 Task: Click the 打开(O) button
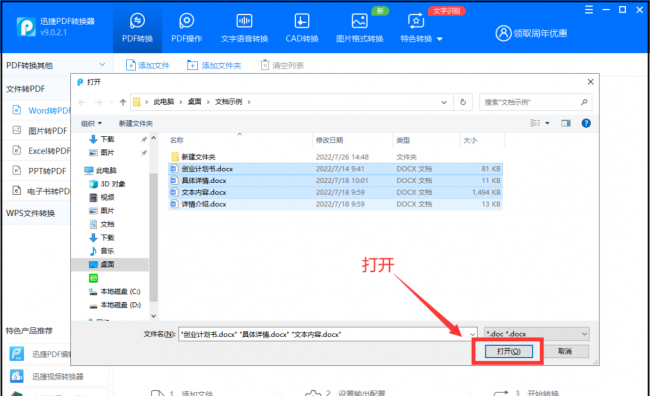click(x=509, y=351)
